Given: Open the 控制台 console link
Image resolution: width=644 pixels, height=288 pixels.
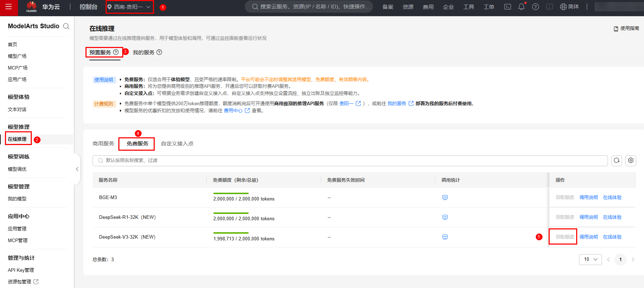Looking at the screenshot, I should [88, 7].
